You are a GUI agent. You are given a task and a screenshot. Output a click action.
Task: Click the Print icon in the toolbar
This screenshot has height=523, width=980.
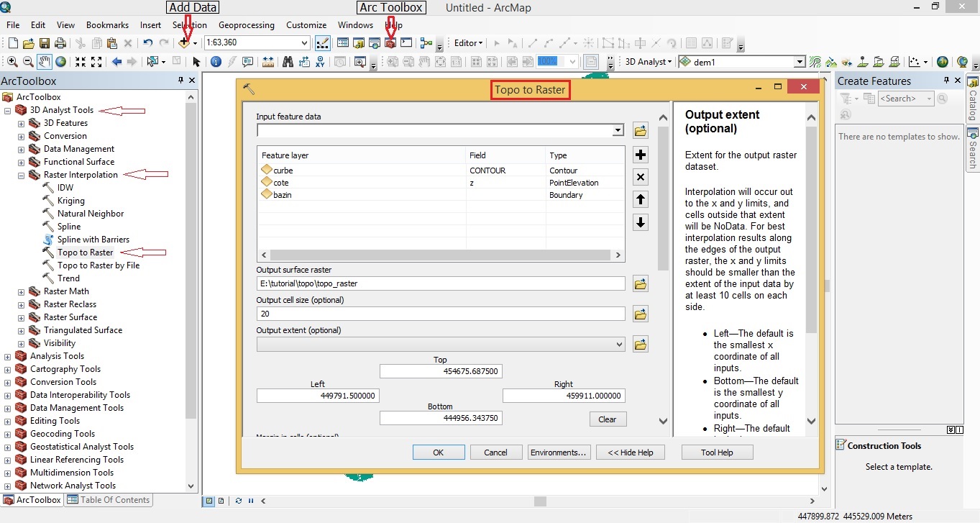(x=60, y=43)
